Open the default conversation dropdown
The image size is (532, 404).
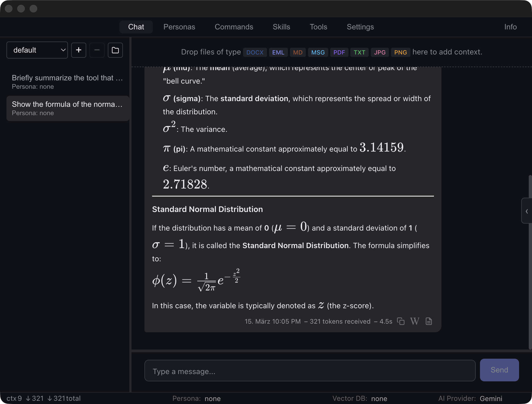click(37, 50)
